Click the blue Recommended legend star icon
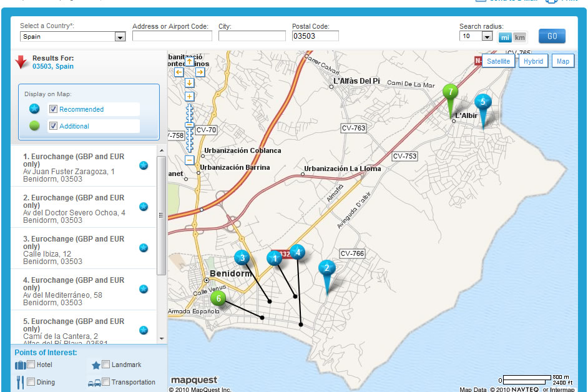The height and width of the screenshot is (392, 588). point(34,109)
